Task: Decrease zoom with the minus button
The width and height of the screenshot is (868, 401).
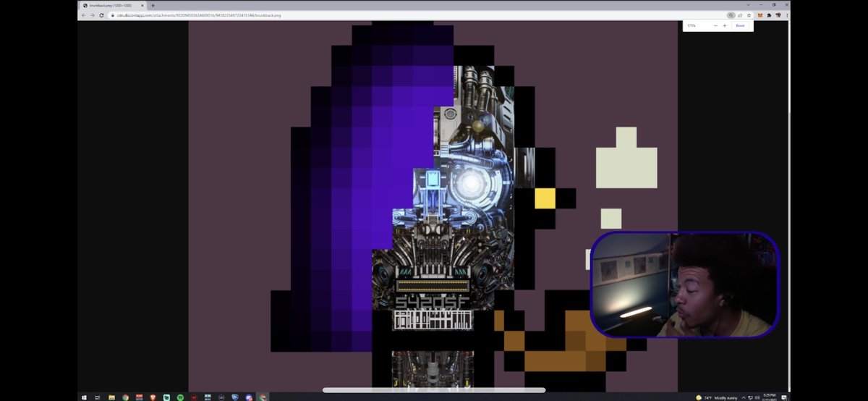Action: 715,25
